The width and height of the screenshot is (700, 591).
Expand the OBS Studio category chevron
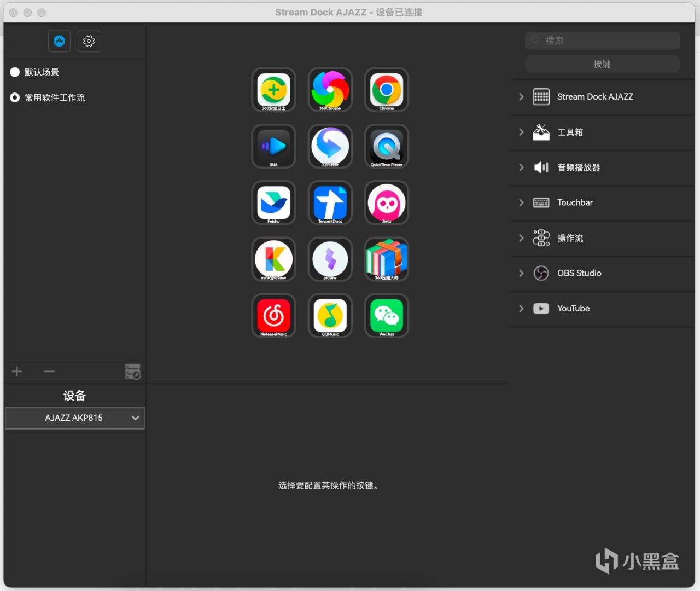coord(521,273)
